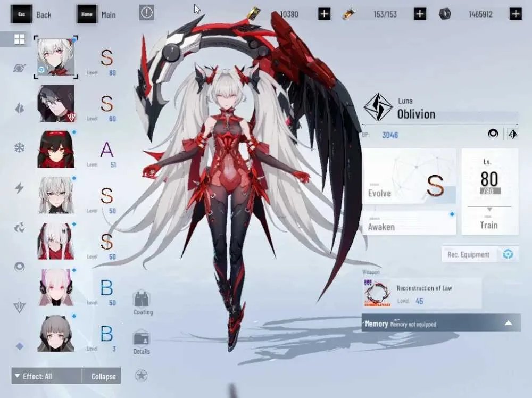Image resolution: width=532 pixels, height=398 pixels.
Task: Click the star favorite icon below Details
Action: (141, 375)
